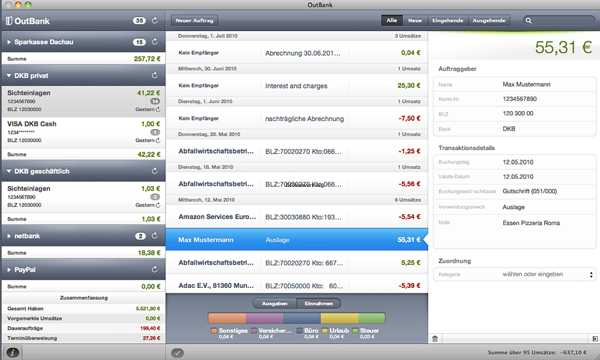Refresh the DKB geschäftlich account group
Image resolution: width=600 pixels, height=360 pixels.
click(x=155, y=171)
